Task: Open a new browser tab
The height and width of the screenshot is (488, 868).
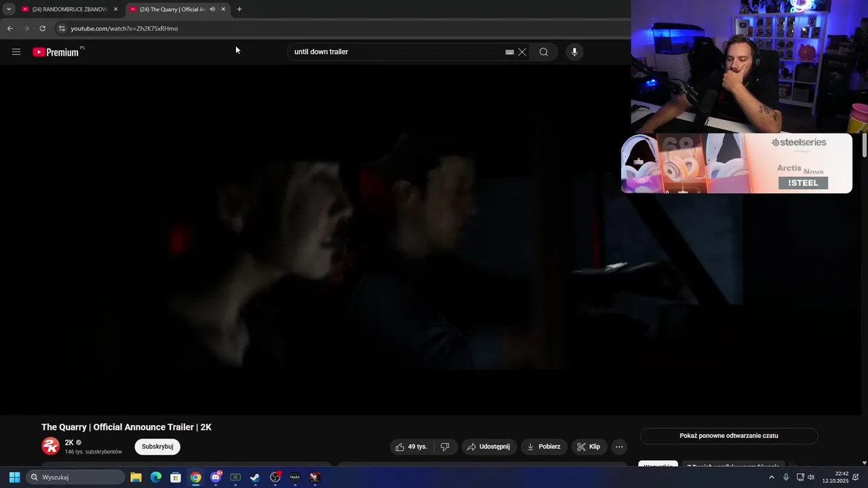Action: click(x=239, y=9)
